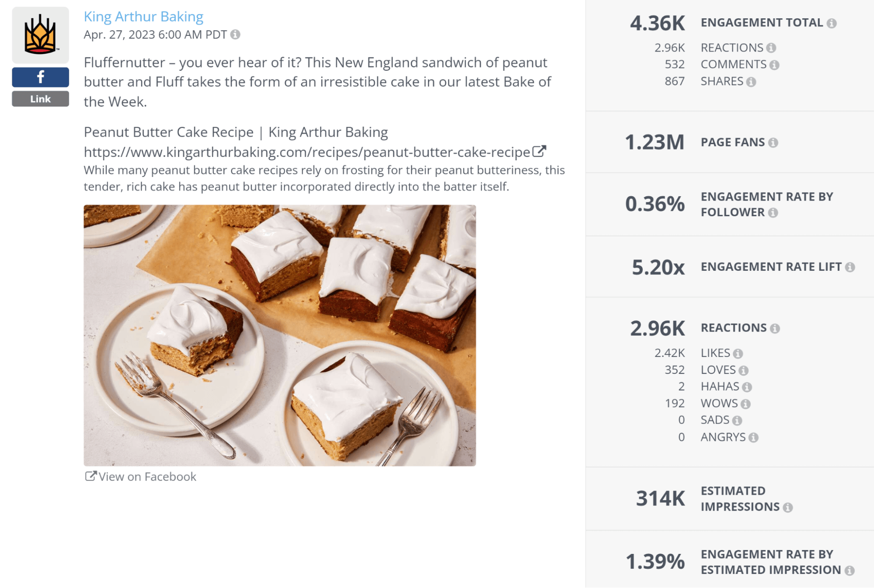Click the info icon next to Shares
The width and height of the screenshot is (874, 588).
point(752,81)
